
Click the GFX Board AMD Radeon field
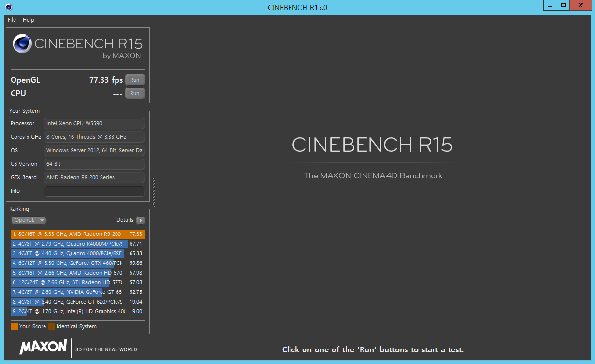pos(94,177)
